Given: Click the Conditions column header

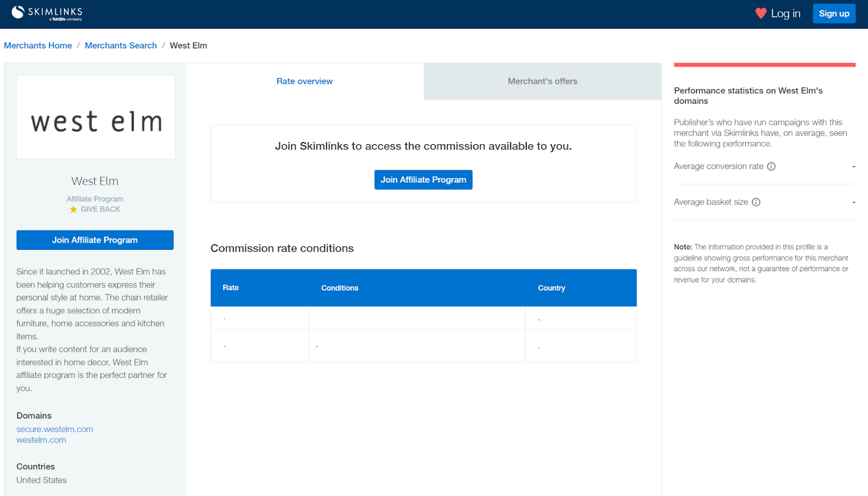Looking at the screenshot, I should (x=340, y=288).
